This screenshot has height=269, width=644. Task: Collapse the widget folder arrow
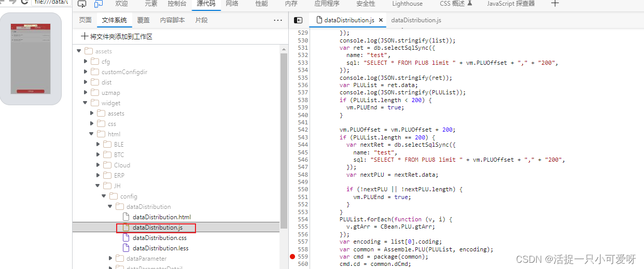tap(86, 103)
